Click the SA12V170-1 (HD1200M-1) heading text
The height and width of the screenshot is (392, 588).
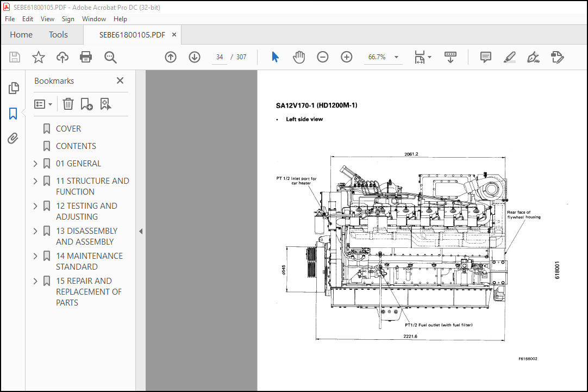pyautogui.click(x=316, y=105)
